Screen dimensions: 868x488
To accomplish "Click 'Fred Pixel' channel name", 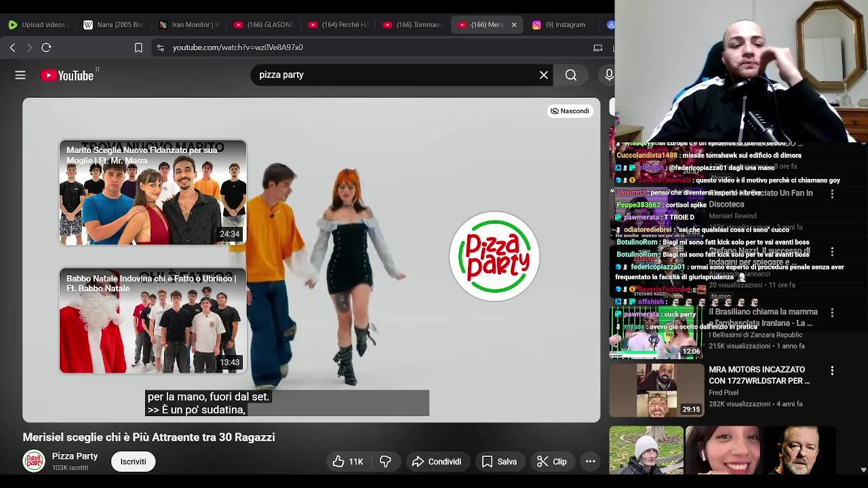I will [724, 392].
